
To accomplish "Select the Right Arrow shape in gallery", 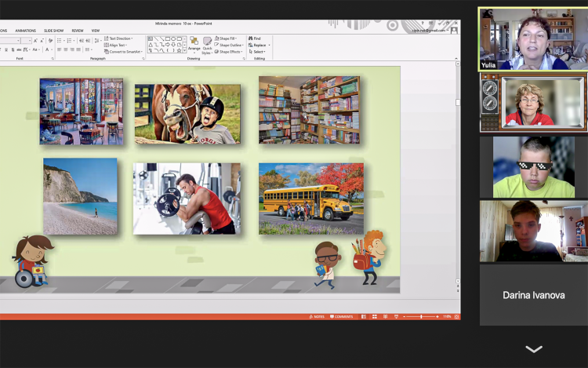I will [x=168, y=45].
